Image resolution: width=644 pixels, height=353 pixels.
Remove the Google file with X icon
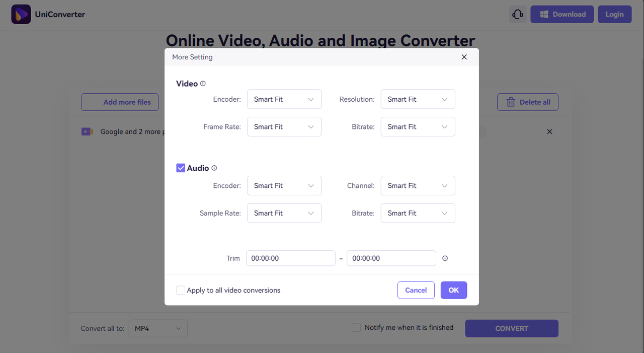coord(549,131)
